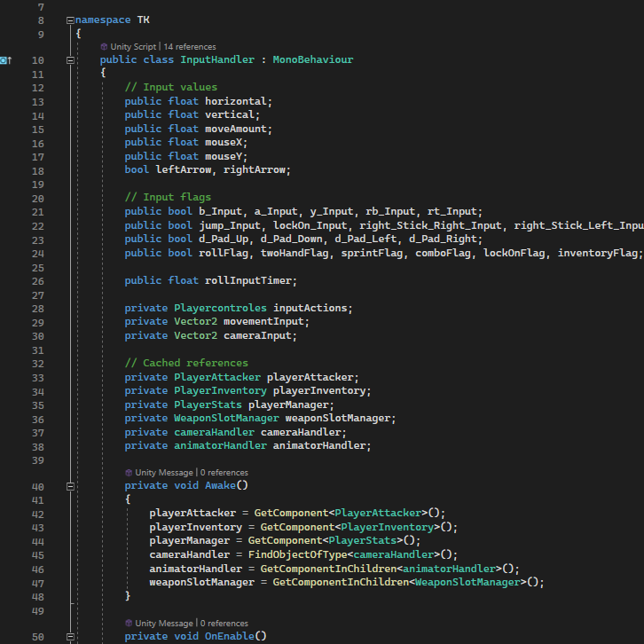Click the Awake method name
Screen dimensions: 644x644
click(221, 485)
